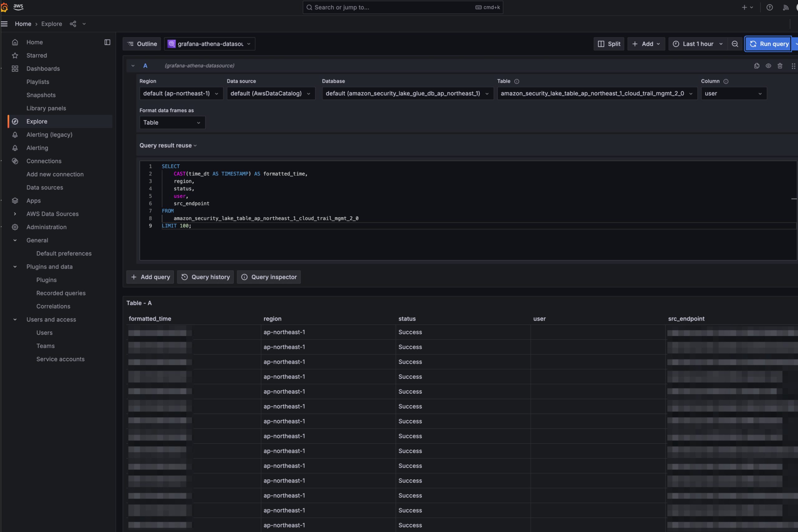Open Dashboards in the sidebar
The image size is (798, 532).
(43, 69)
